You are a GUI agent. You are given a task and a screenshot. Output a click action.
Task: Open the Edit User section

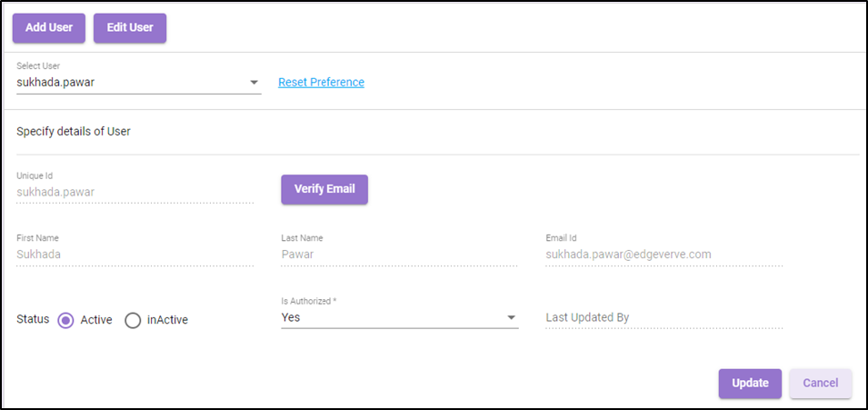click(130, 27)
